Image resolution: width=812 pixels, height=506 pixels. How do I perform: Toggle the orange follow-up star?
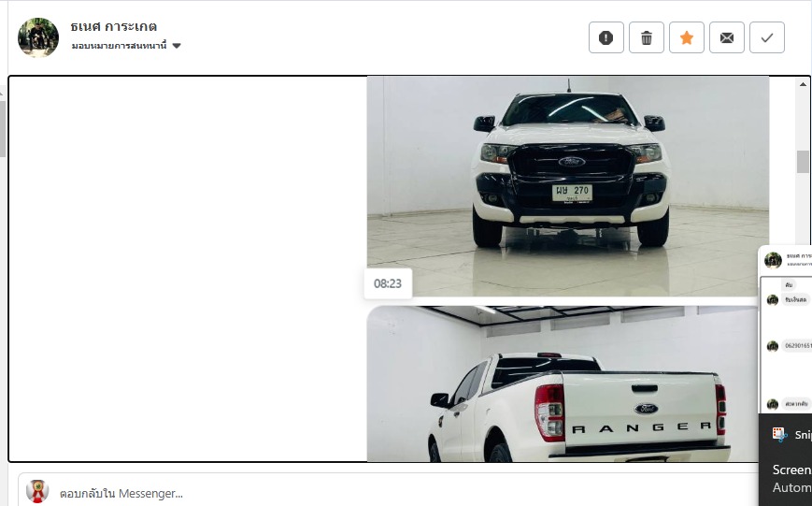(x=687, y=37)
